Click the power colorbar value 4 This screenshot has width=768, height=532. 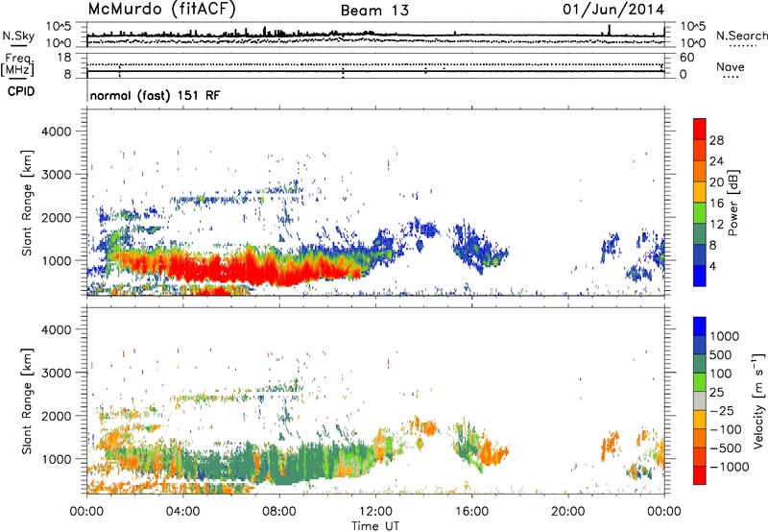tap(712, 266)
